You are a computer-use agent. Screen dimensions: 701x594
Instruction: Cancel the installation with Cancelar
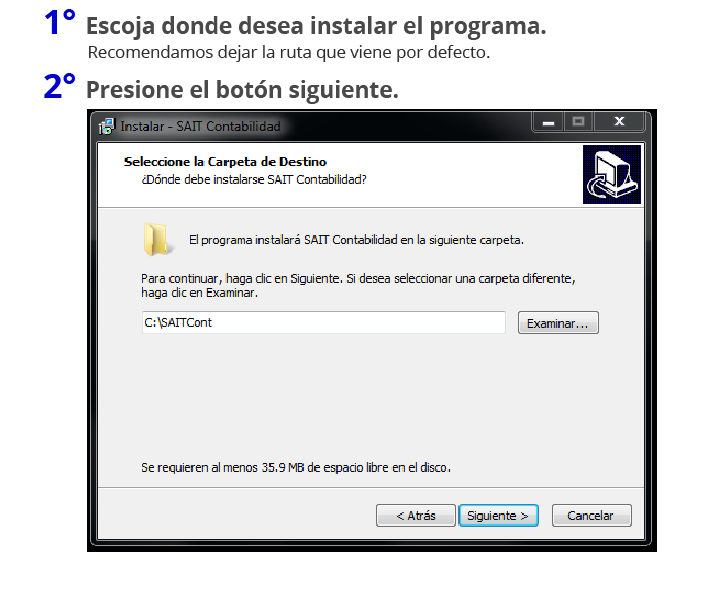[x=591, y=515]
